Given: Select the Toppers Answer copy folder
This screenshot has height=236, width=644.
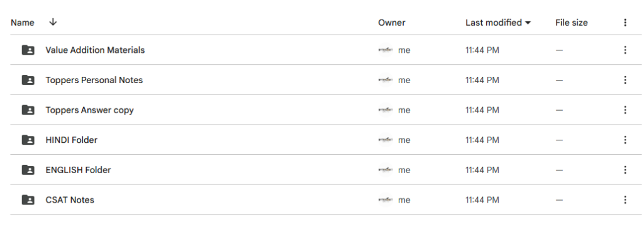Looking at the screenshot, I should pyautogui.click(x=89, y=110).
